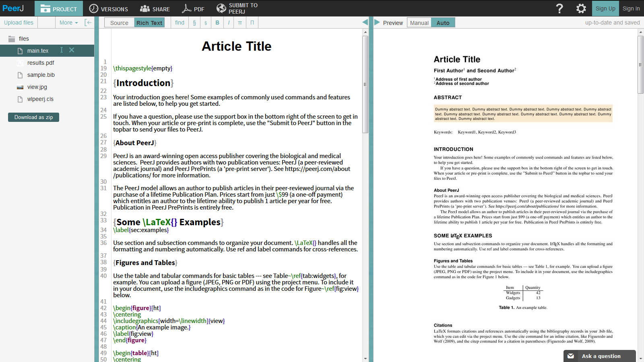
Task: Insert a subsection with the small § icon
Action: tap(206, 23)
